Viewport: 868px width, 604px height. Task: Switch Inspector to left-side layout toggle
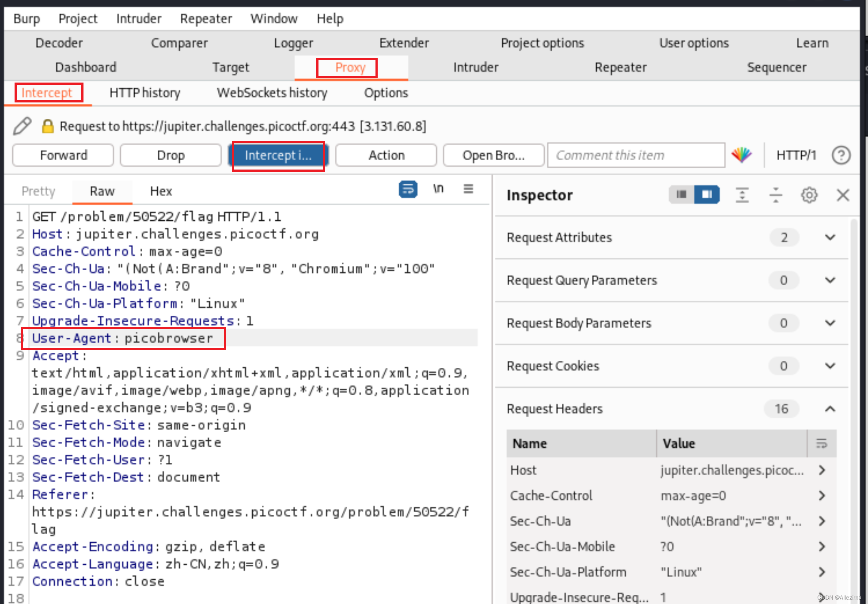pyautogui.click(x=682, y=195)
